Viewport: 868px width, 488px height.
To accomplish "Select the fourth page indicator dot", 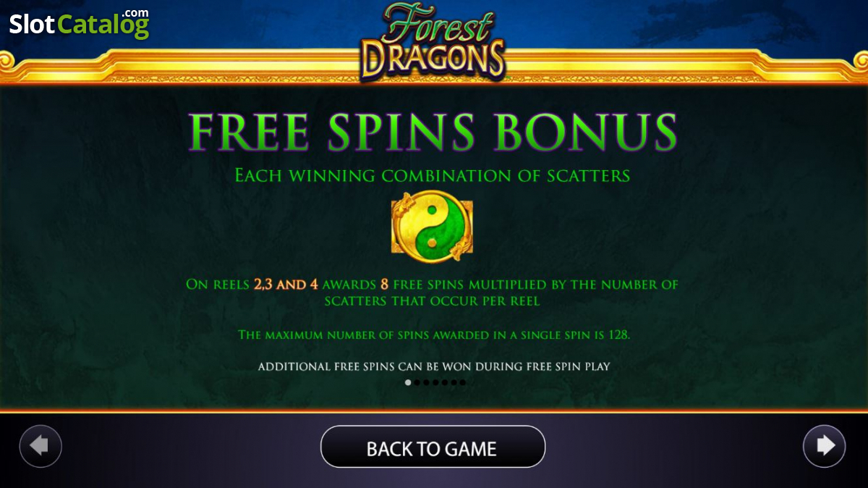I will pos(435,382).
